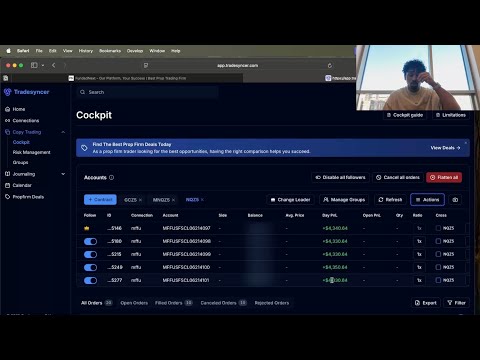
Task: Expand the Journaling section chevron
Action: point(63,174)
